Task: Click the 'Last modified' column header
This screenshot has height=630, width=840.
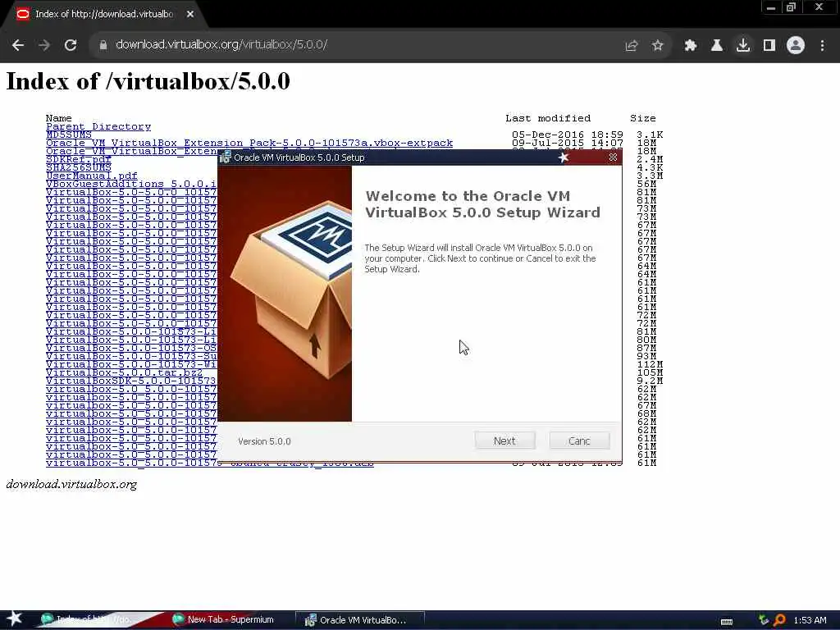Action: (x=548, y=118)
